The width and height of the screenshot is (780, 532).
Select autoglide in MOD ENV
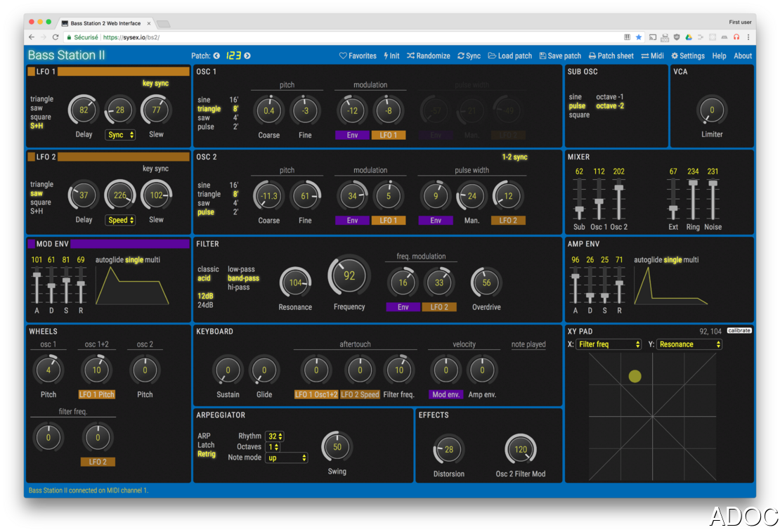[x=109, y=259]
